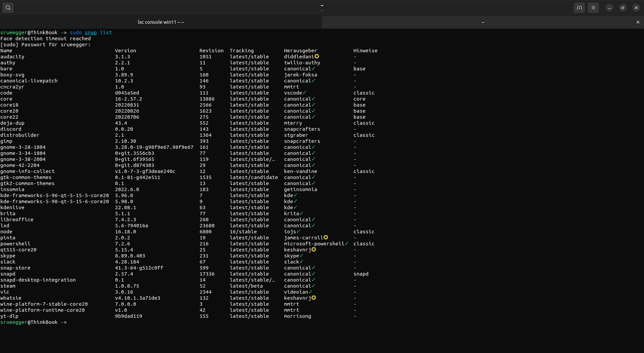The image size is (644, 353).
Task: Click 'snapd-desktop-integration' entry
Action: 38,280
